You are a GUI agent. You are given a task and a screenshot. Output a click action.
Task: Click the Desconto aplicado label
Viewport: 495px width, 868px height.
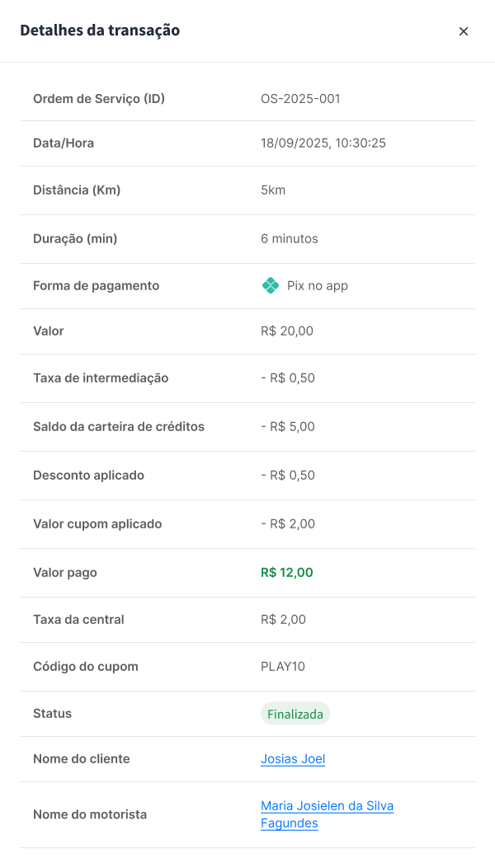88,476
